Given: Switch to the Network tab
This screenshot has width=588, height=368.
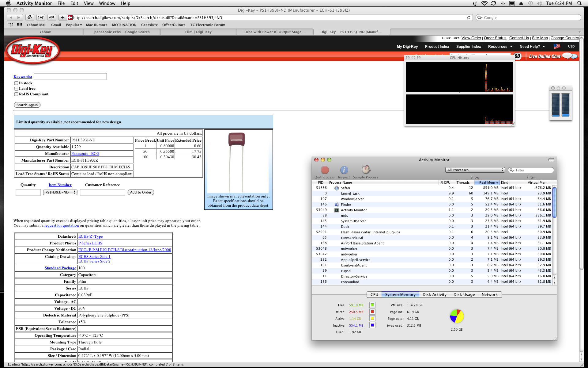Looking at the screenshot, I should coord(489,294).
